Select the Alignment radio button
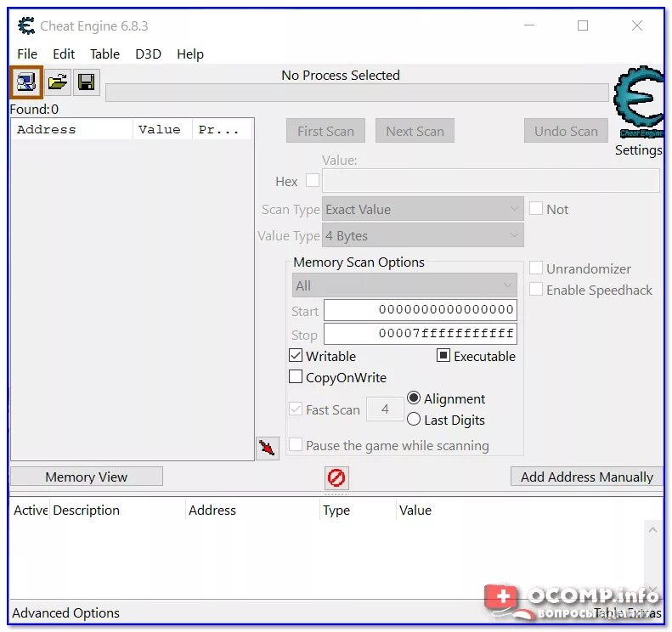Viewport: 672px width, 632px height. [414, 398]
